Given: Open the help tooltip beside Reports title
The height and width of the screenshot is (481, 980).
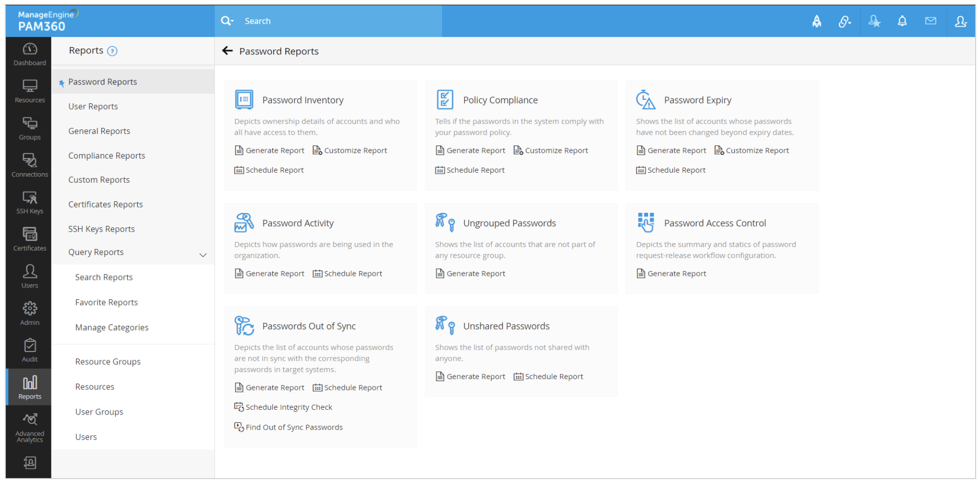Looking at the screenshot, I should coord(113,50).
